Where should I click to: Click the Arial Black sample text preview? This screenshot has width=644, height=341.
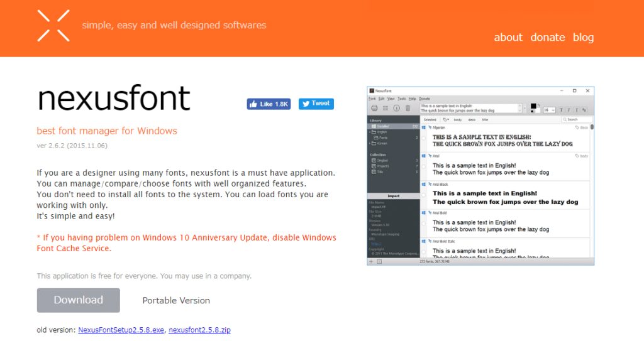coord(505,198)
